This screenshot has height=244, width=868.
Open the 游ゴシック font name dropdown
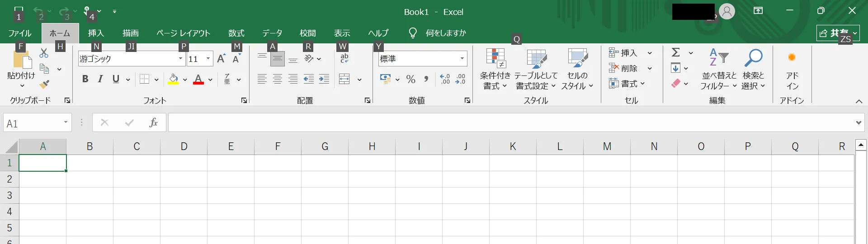pos(180,59)
